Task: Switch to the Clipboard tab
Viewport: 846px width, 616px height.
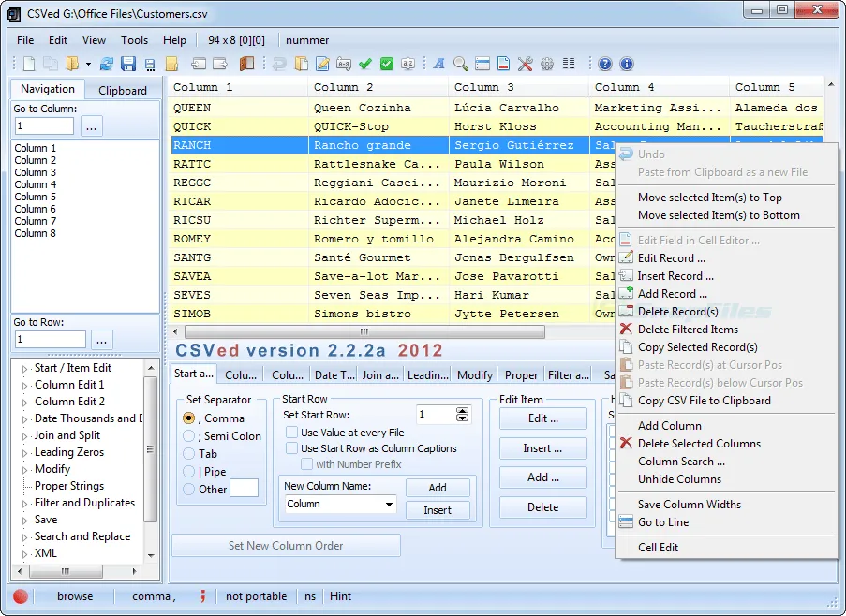Action: [x=123, y=90]
